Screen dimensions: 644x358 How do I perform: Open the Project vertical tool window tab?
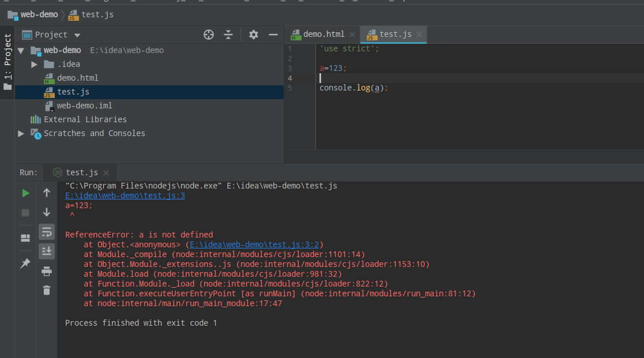point(7,62)
